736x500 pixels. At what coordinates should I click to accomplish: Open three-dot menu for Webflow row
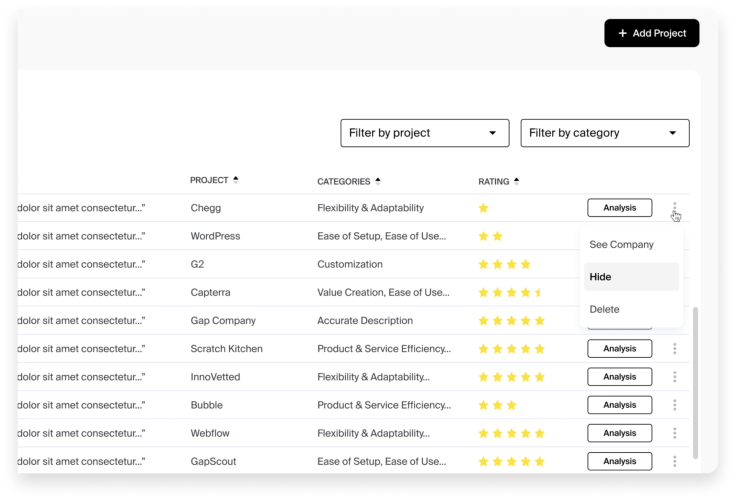click(675, 433)
